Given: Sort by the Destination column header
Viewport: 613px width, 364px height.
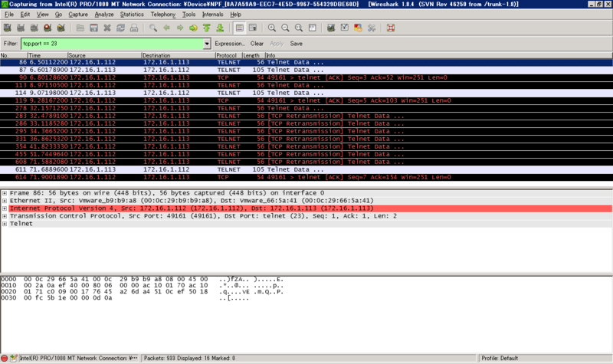Looking at the screenshot, I should pos(179,55).
